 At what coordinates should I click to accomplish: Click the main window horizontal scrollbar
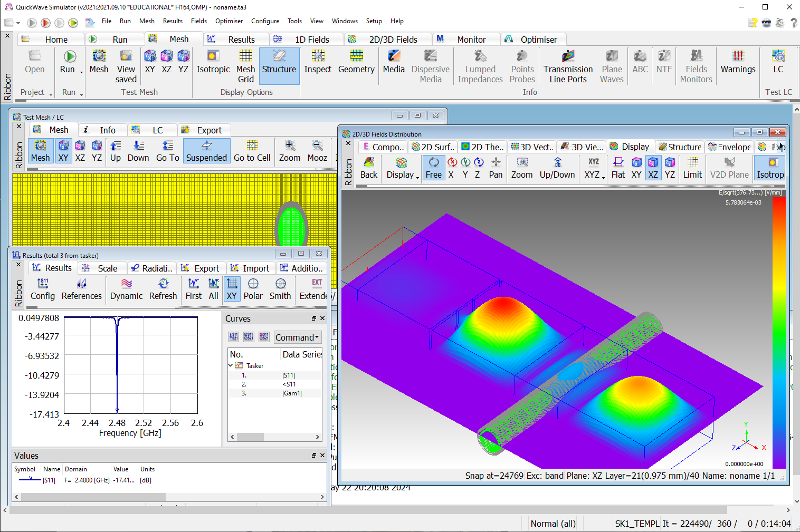[x=397, y=510]
